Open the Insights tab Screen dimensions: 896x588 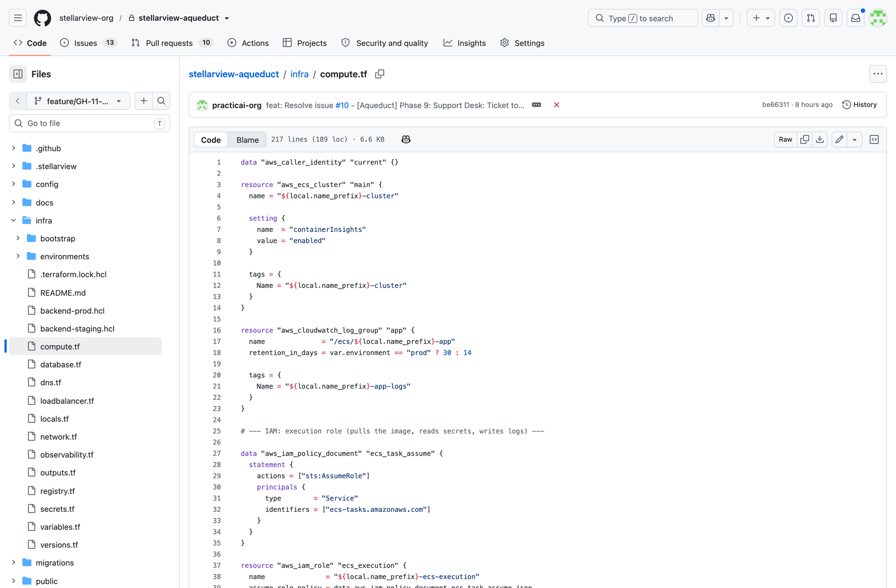(x=464, y=43)
